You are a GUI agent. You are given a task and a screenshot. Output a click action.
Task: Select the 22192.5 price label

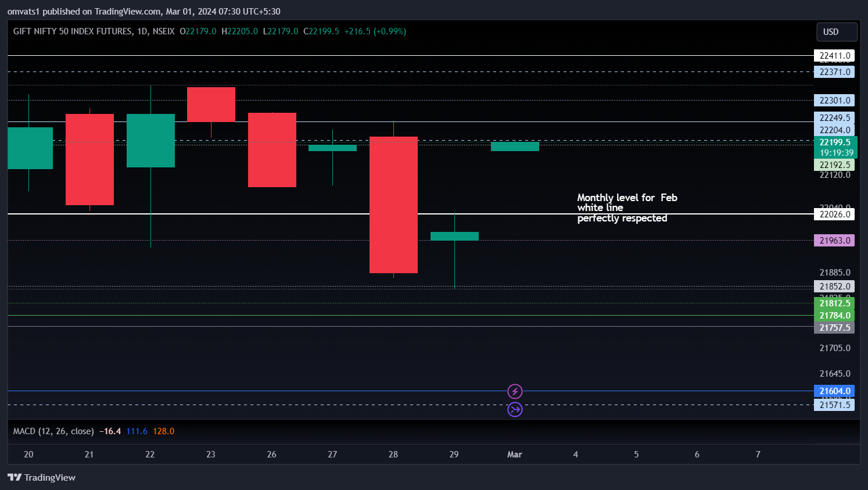click(x=834, y=165)
